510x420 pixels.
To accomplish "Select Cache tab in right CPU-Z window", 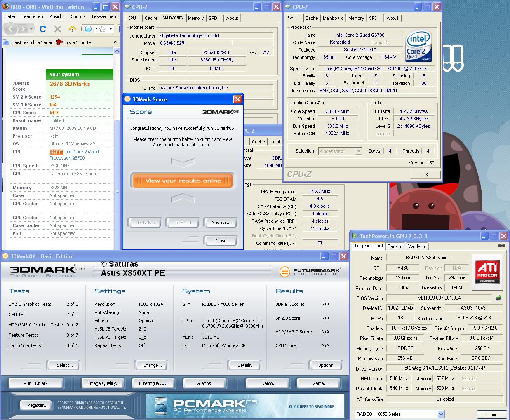I will tap(311, 18).
